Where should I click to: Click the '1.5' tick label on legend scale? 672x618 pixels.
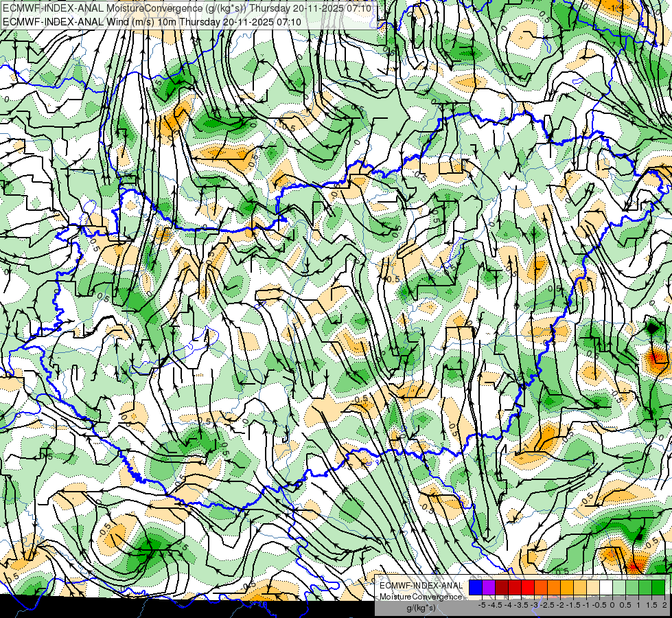click(651, 605)
